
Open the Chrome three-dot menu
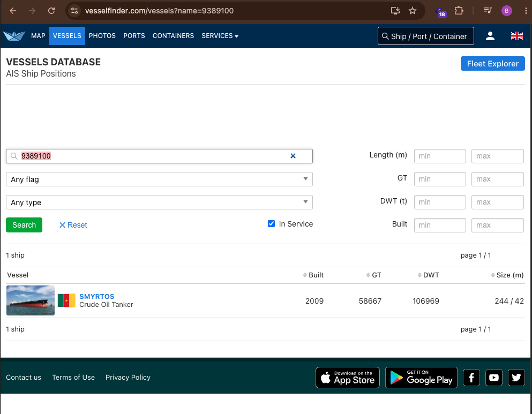(526, 11)
